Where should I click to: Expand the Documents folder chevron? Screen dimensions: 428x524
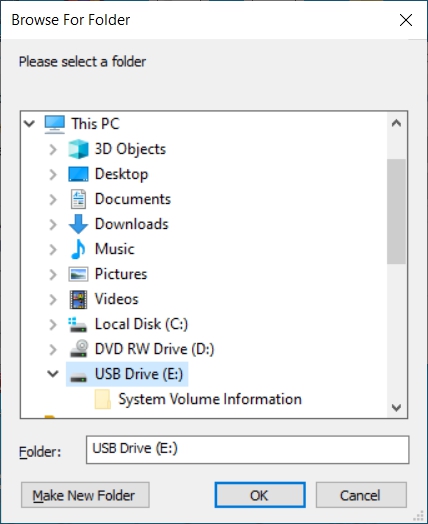coord(53,199)
